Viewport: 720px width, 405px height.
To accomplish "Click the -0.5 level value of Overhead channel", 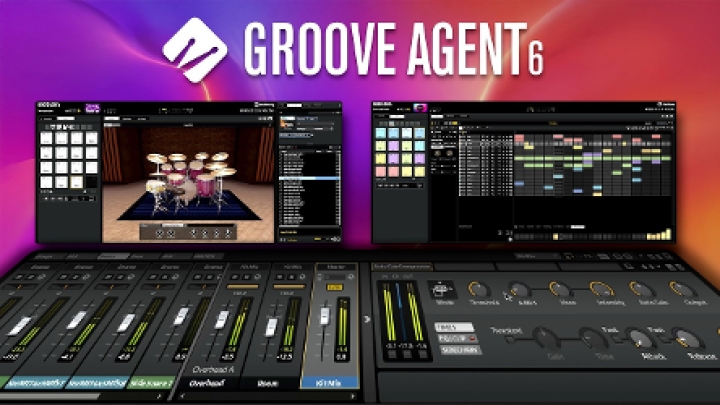I will click(x=228, y=357).
